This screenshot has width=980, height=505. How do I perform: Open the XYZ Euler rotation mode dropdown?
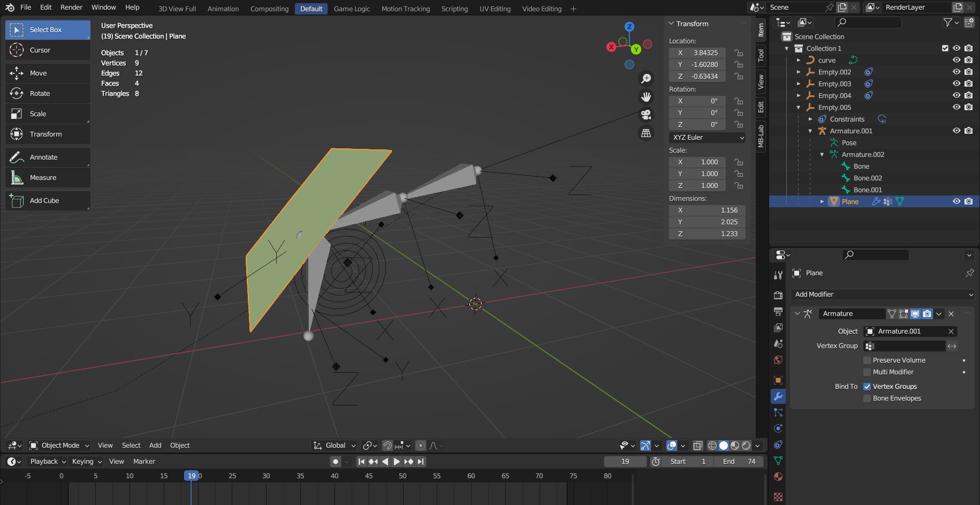pyautogui.click(x=707, y=138)
